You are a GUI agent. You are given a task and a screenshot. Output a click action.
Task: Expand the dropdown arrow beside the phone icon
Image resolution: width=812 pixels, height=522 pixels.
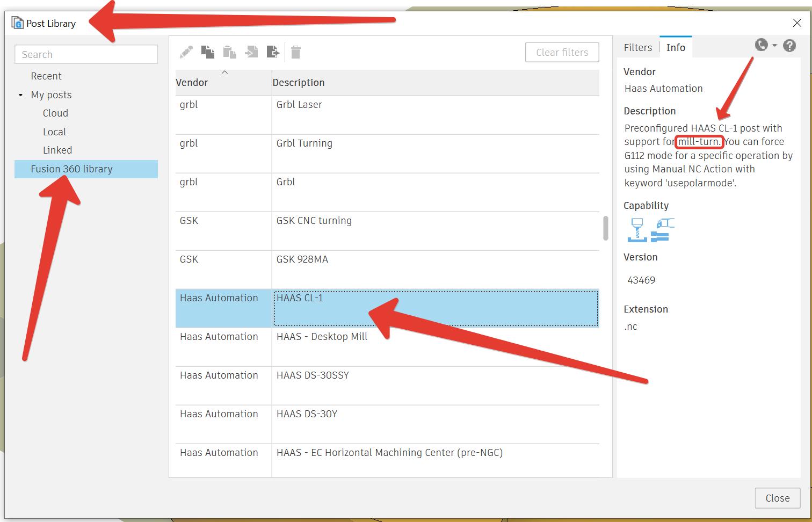click(774, 46)
